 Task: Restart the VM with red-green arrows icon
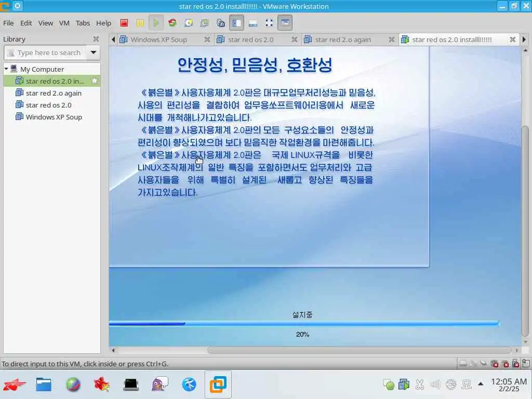(172, 23)
